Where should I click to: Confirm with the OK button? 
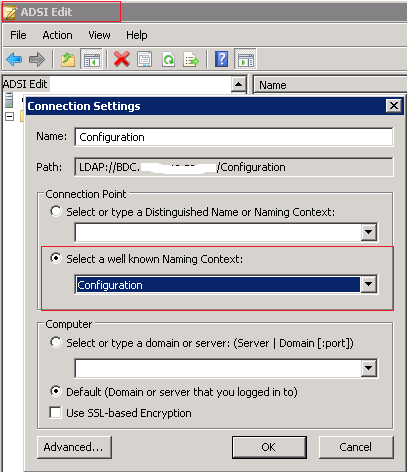[x=269, y=447]
